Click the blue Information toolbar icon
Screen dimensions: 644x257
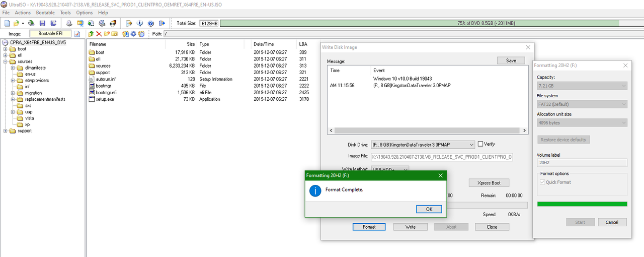pyautogui.click(x=140, y=23)
